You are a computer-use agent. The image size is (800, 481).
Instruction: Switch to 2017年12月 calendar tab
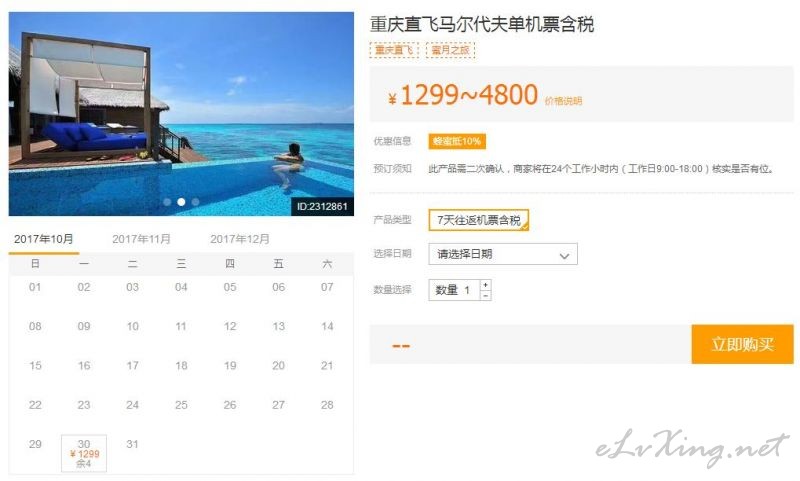pos(240,239)
